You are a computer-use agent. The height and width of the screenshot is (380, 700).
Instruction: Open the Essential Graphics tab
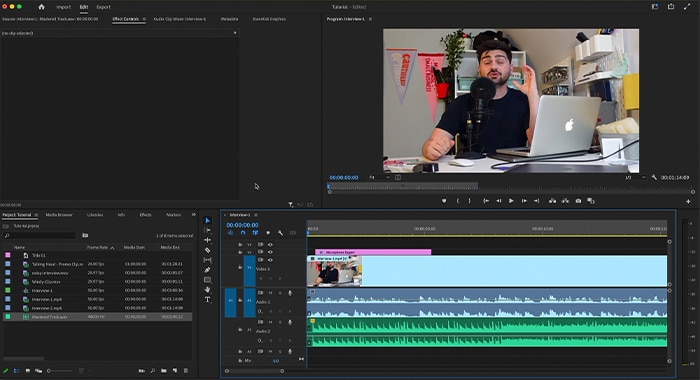tap(269, 19)
